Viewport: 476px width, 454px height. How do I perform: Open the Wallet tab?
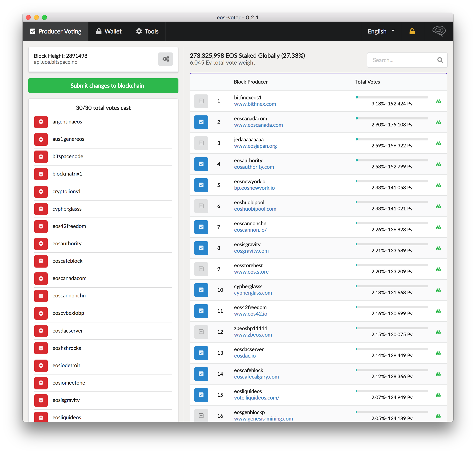(x=108, y=31)
